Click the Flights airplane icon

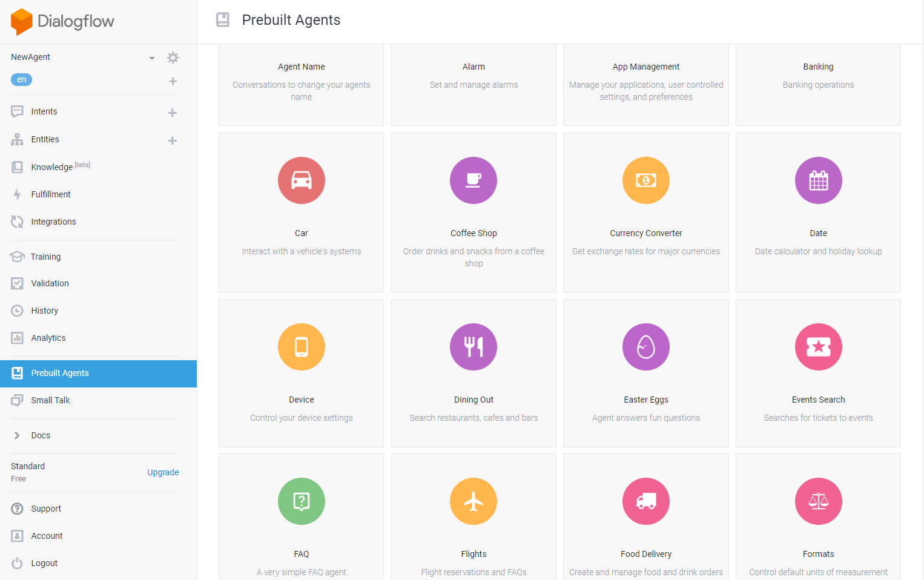click(x=474, y=501)
